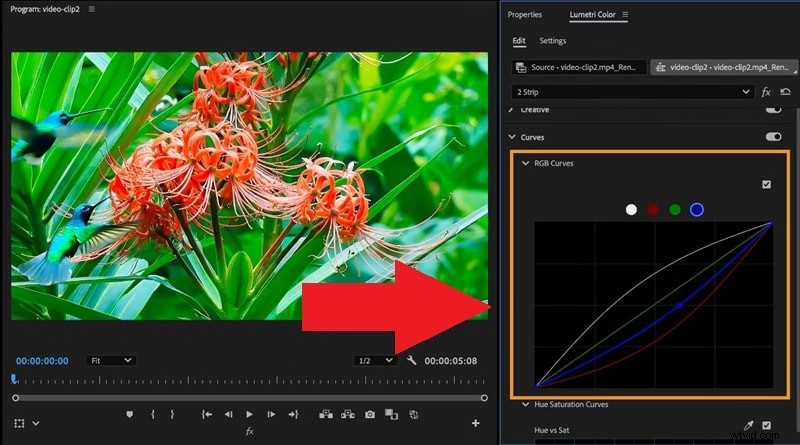Play the video-clip2 sequence
This screenshot has width=800, height=445.
pyautogui.click(x=249, y=414)
